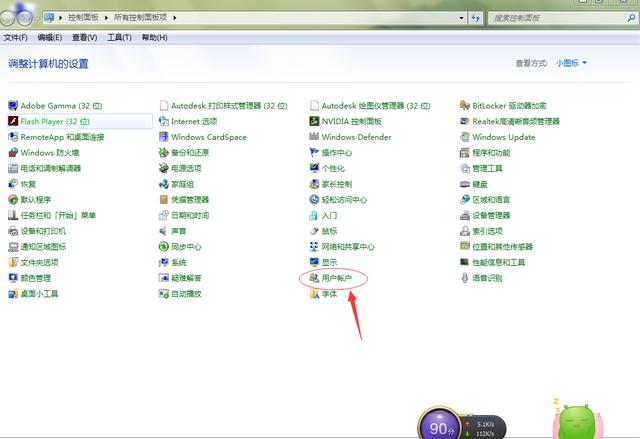Open 操作中心
The image size is (640, 439).
coord(331,153)
